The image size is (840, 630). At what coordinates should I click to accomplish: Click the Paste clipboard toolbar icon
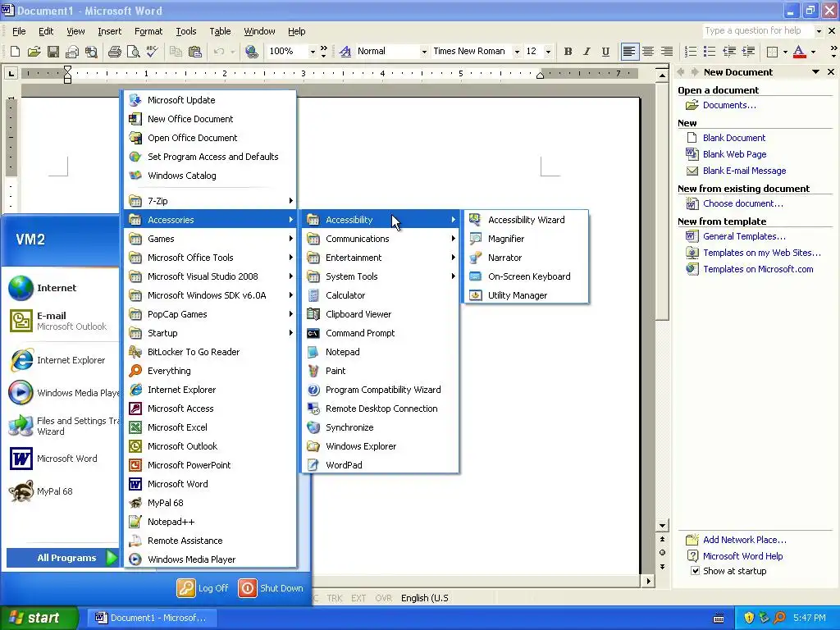pyautogui.click(x=195, y=52)
